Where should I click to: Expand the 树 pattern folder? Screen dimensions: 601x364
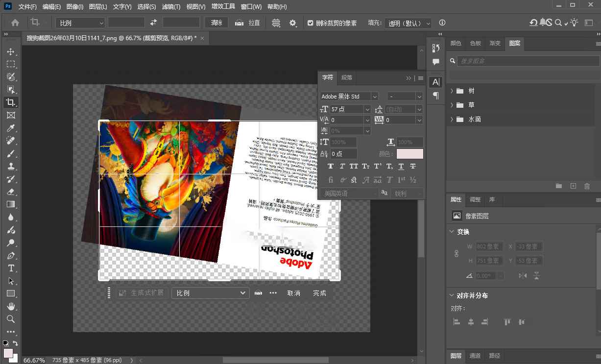pos(452,91)
